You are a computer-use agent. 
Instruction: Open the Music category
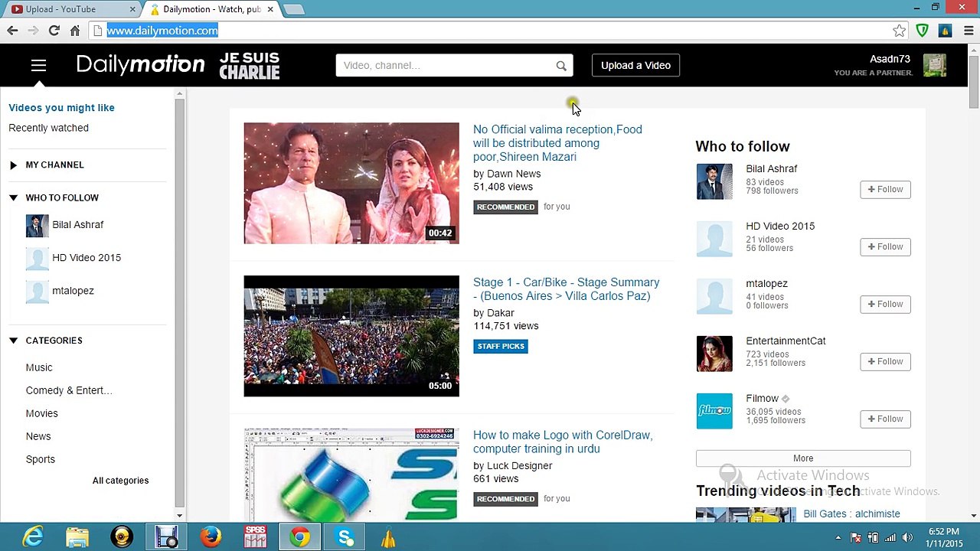[x=39, y=367]
